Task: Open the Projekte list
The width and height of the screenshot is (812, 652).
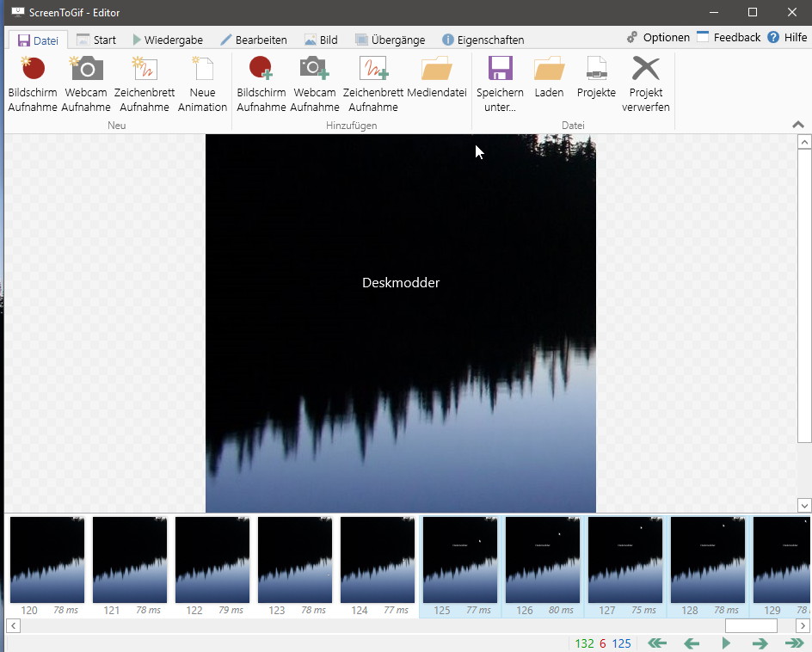Action: [x=597, y=77]
